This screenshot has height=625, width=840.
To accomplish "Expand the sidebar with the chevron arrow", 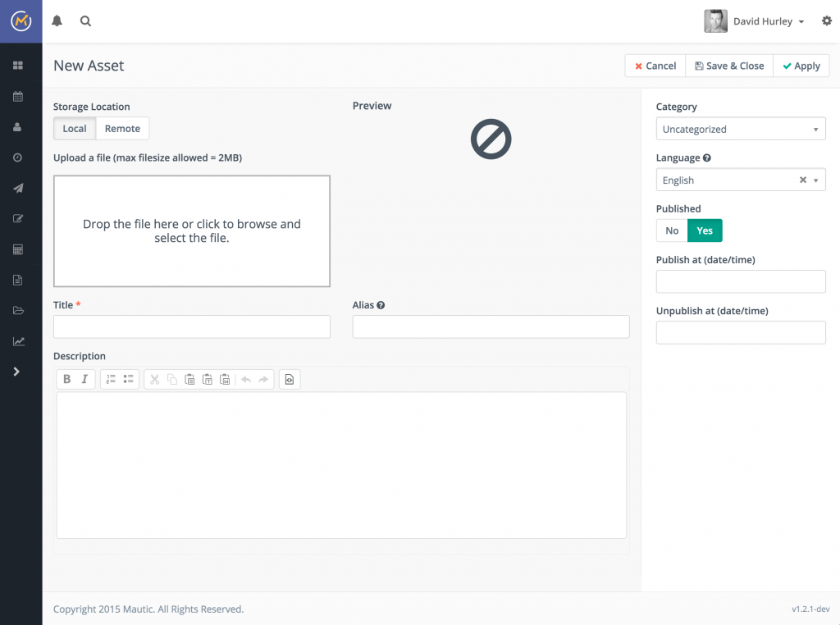I will [16, 372].
